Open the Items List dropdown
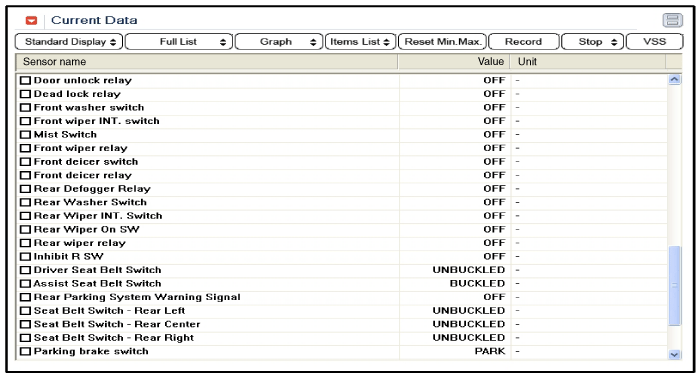This screenshot has width=700, height=377. [360, 42]
